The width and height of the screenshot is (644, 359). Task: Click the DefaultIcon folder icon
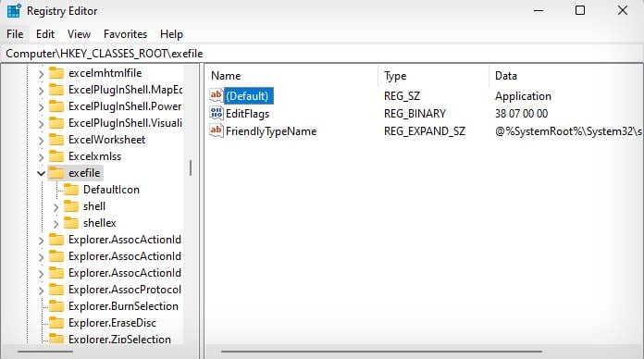(71, 190)
